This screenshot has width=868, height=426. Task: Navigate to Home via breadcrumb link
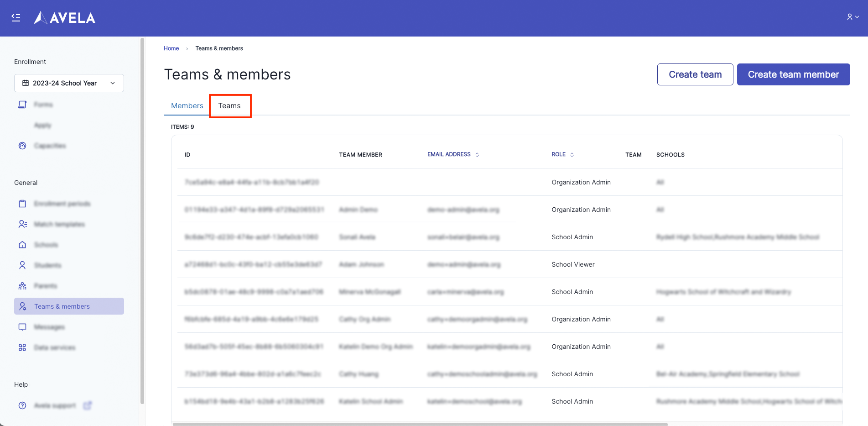click(171, 48)
